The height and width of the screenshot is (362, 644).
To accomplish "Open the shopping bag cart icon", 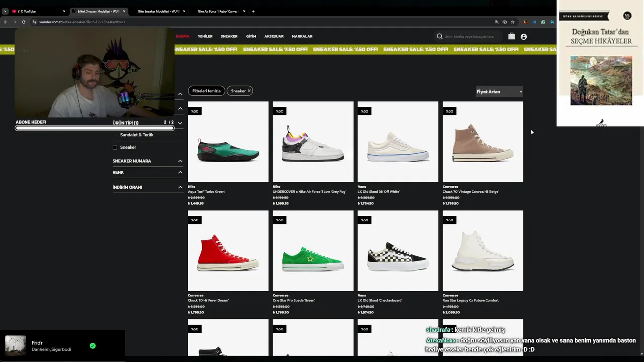I will (511, 36).
